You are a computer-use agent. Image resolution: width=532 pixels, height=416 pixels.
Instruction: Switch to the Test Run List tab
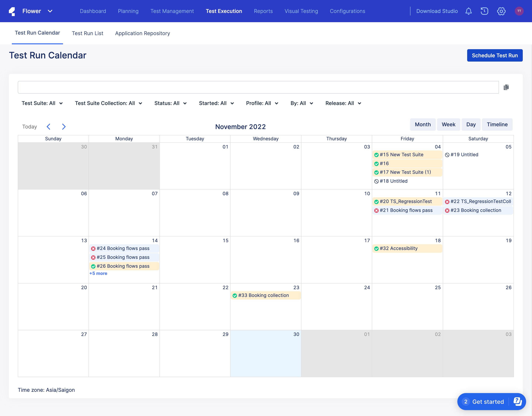pyautogui.click(x=87, y=33)
